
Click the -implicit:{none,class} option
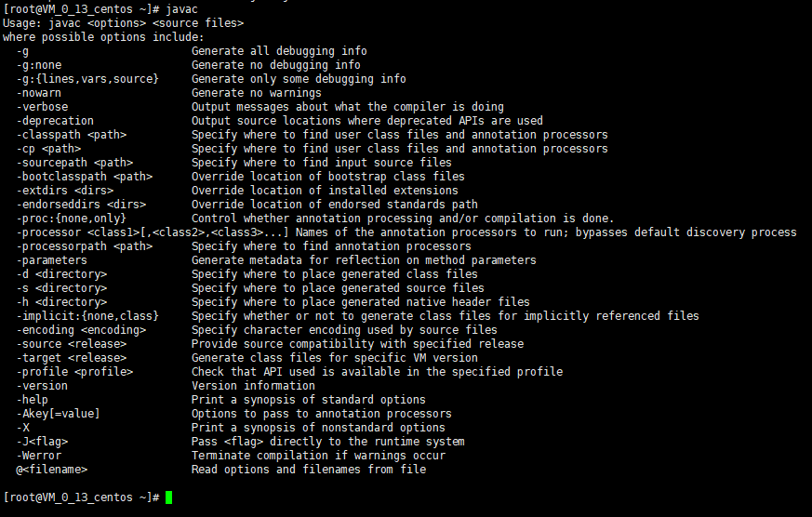(x=87, y=316)
